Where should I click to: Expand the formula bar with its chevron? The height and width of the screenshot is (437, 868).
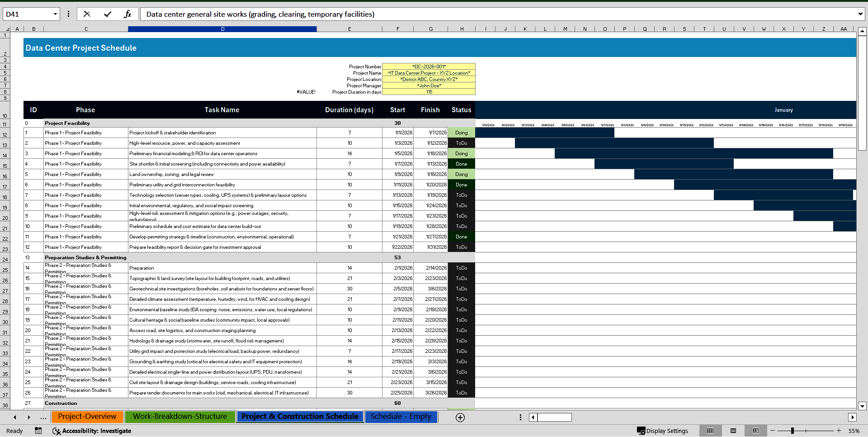pos(860,14)
